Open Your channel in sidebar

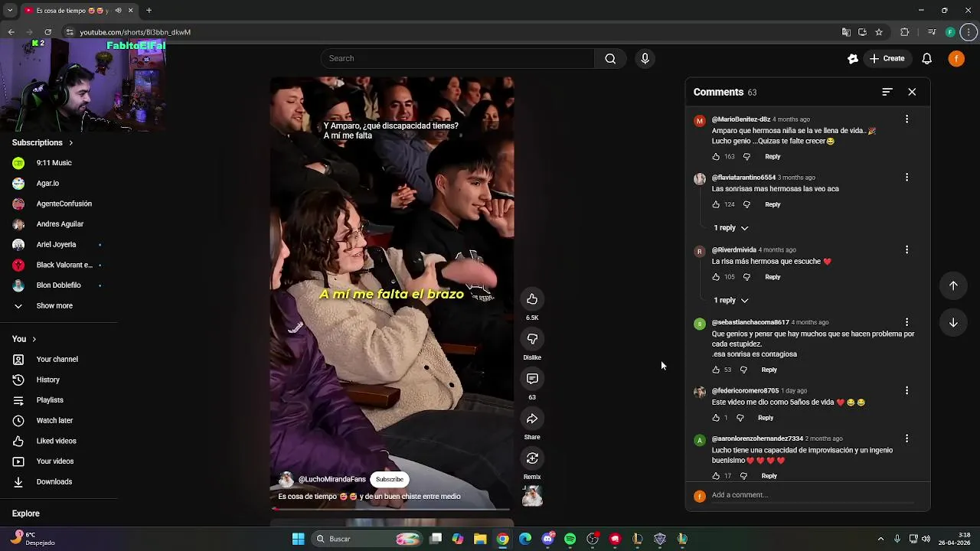[57, 360]
